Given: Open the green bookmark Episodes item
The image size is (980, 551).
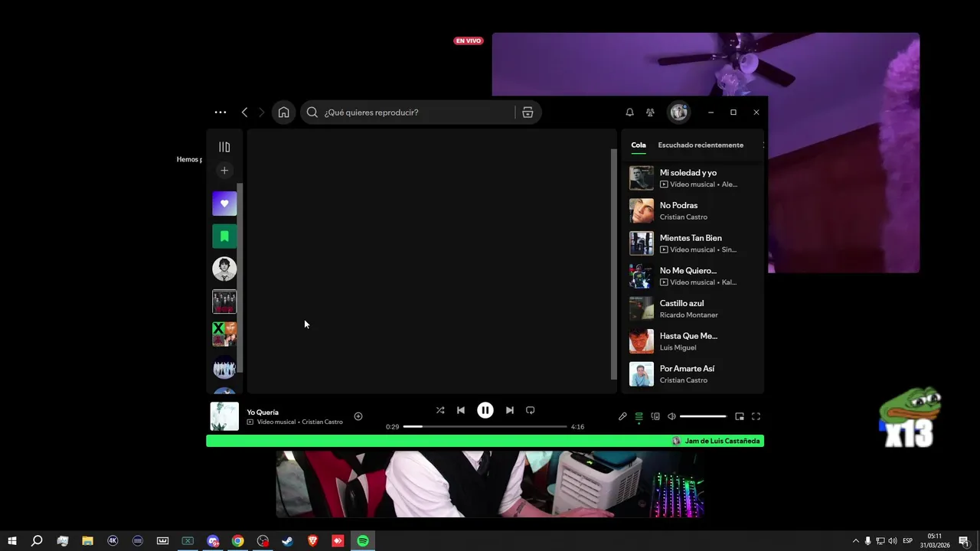Looking at the screenshot, I should 224,236.
